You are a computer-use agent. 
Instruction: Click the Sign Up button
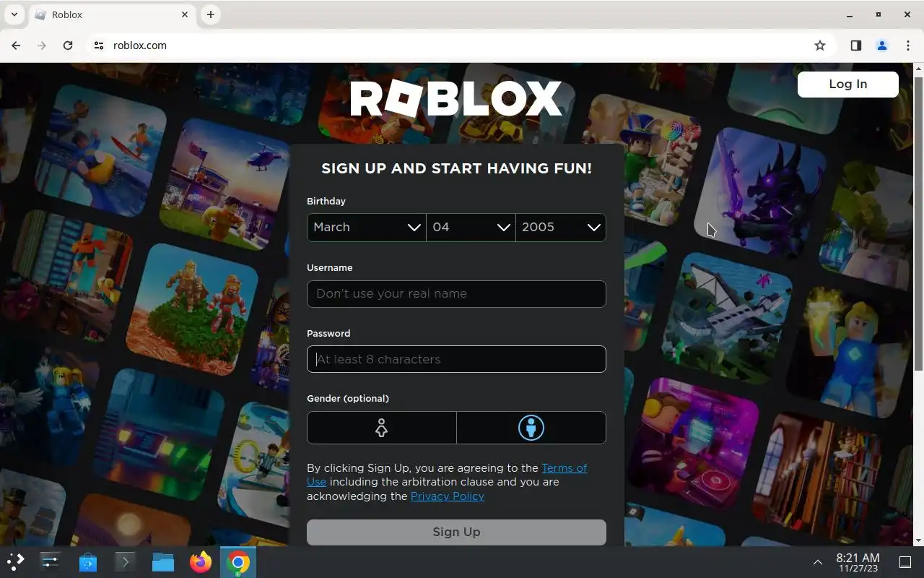pos(456,532)
